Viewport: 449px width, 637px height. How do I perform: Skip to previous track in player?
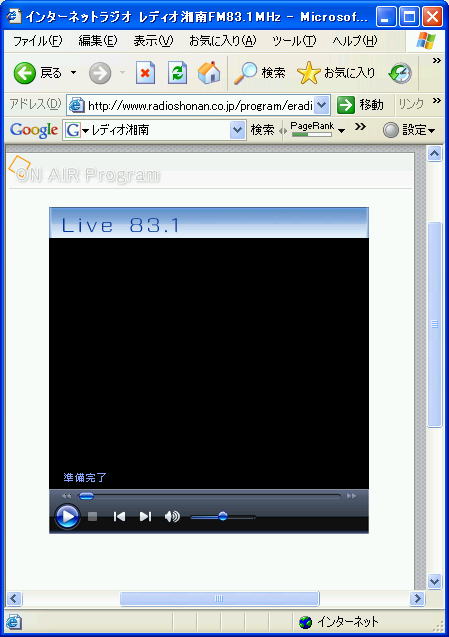(119, 516)
